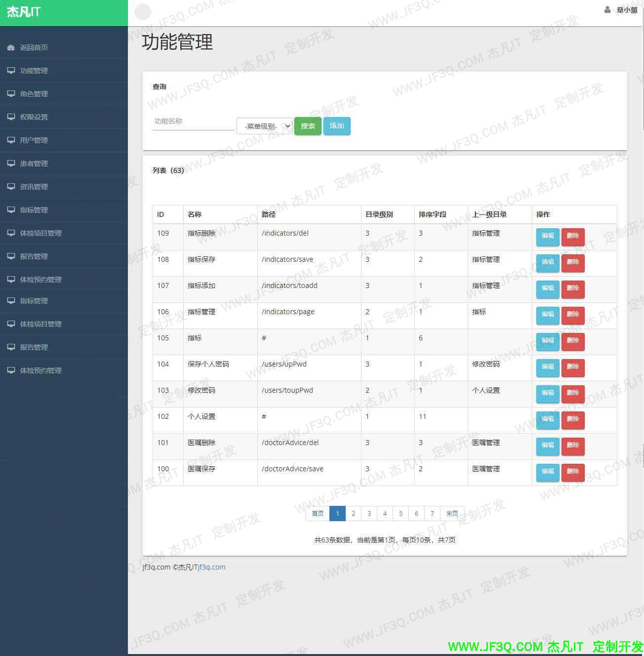Open the 菜单级别 dropdown
Image resolution: width=644 pixels, height=656 pixels.
coord(264,126)
